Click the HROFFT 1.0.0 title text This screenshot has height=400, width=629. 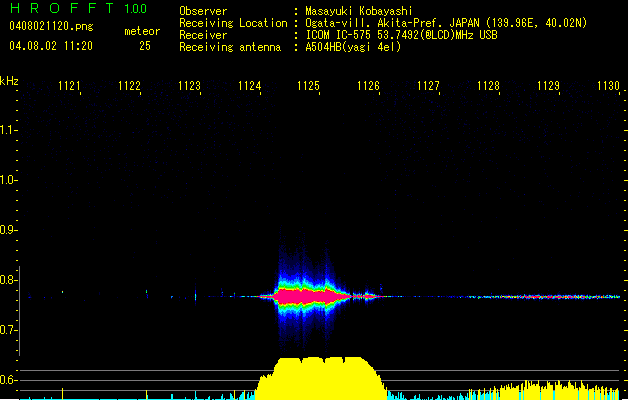(78, 8)
